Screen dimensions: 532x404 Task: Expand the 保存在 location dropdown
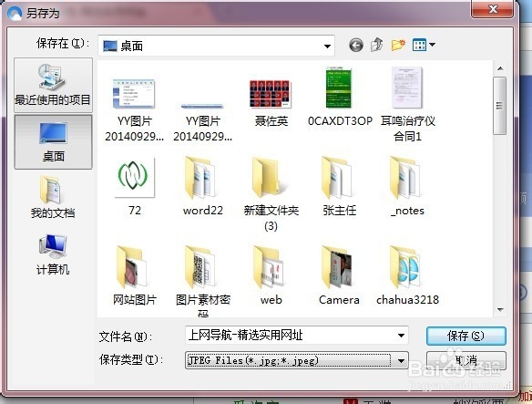coord(327,46)
